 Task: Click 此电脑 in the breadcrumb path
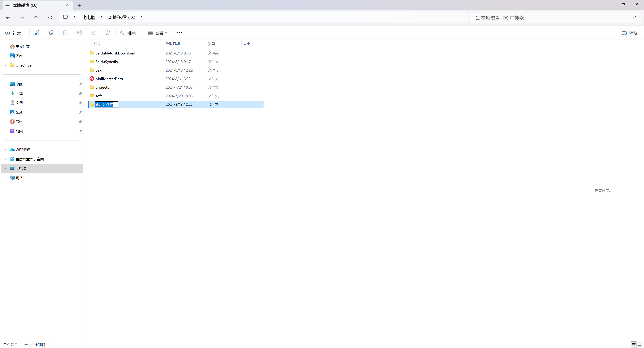(89, 17)
